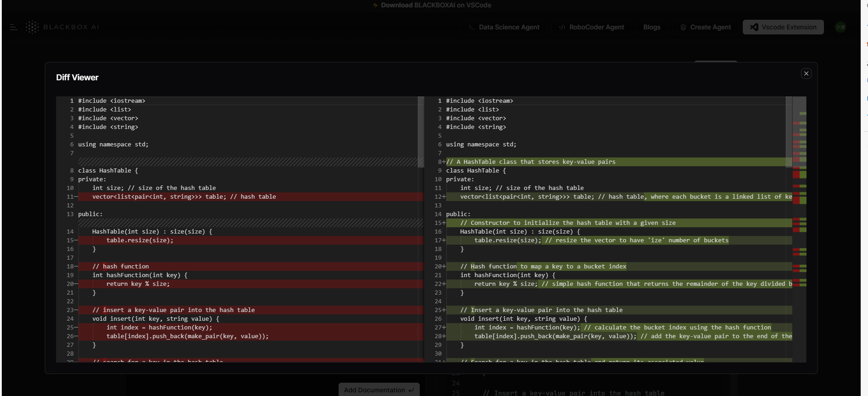Image resolution: width=868 pixels, height=396 pixels.
Task: Click the Add Documentation button
Action: (378, 390)
